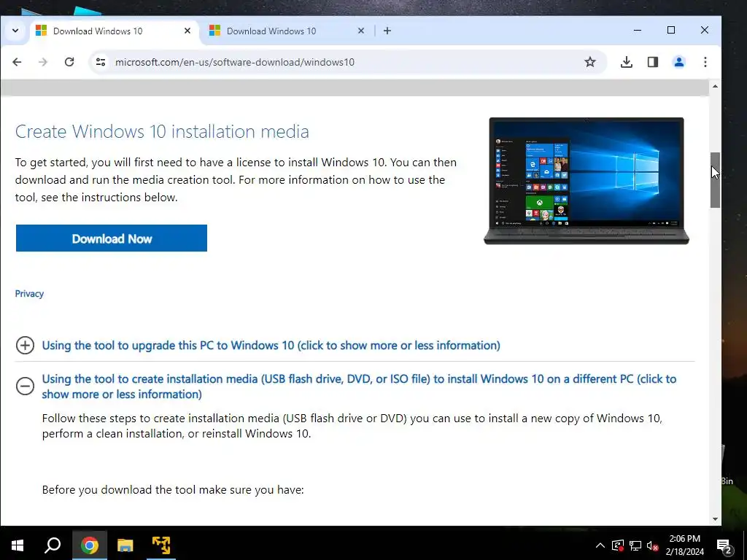Click the Download Now button
Image resolution: width=747 pixels, height=560 pixels.
point(112,238)
